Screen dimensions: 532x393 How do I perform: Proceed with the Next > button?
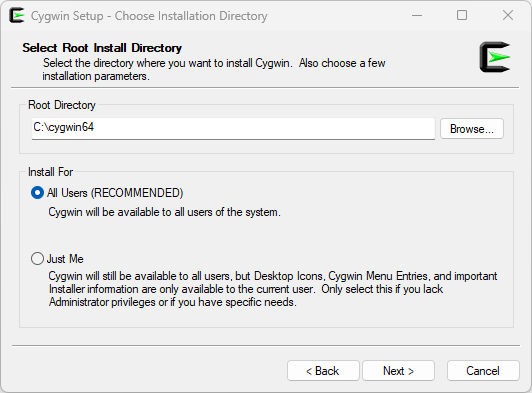(x=398, y=371)
